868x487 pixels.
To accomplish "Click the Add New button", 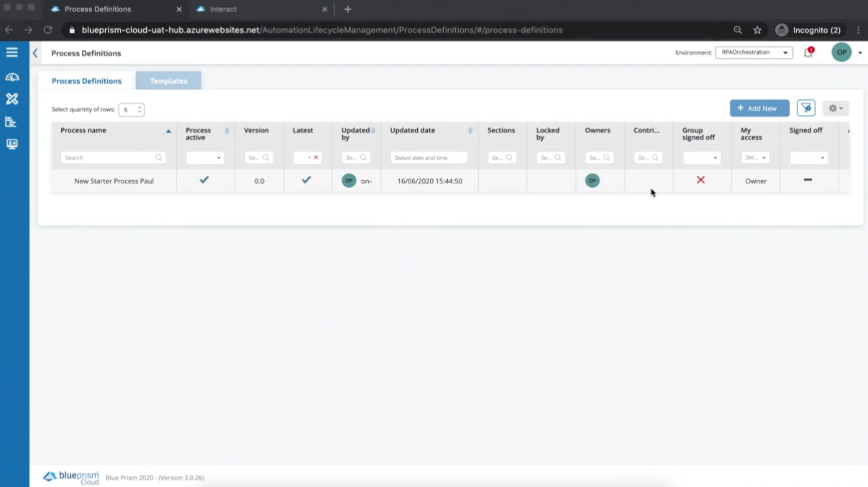I will (759, 107).
